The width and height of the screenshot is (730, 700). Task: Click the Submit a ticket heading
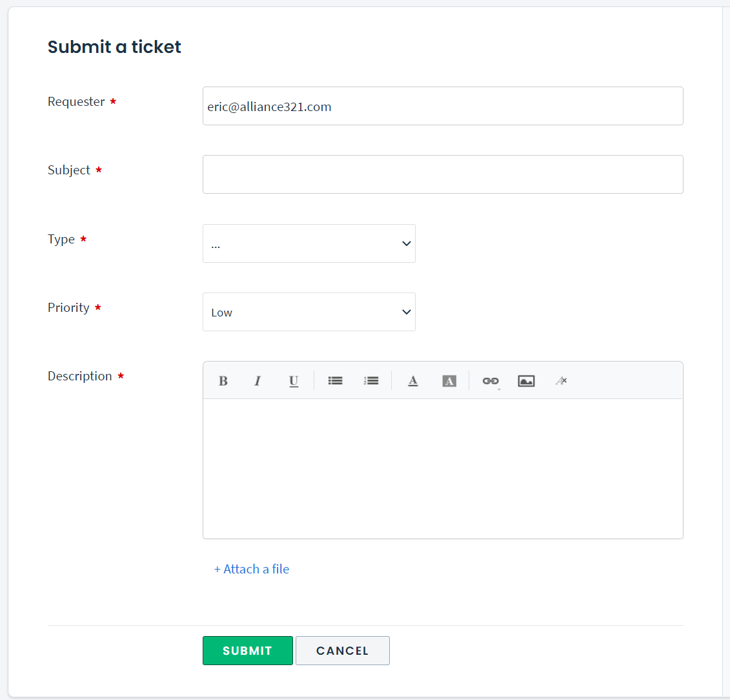click(x=114, y=46)
